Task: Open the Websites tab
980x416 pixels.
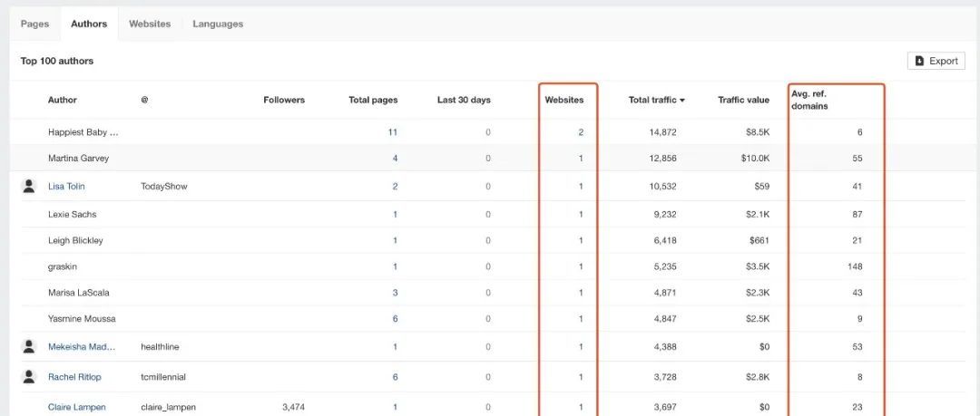Action: coord(150,24)
